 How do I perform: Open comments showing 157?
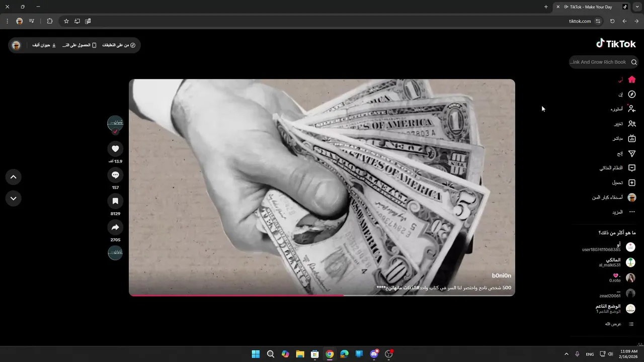(x=115, y=175)
